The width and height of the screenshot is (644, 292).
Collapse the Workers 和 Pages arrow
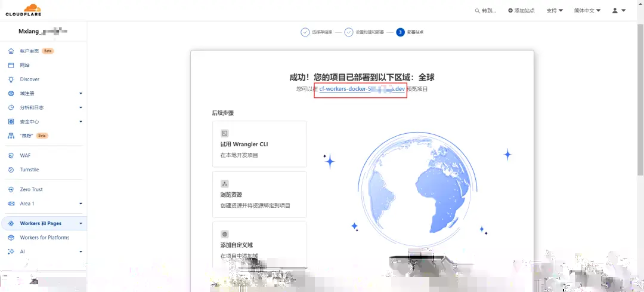click(x=81, y=223)
